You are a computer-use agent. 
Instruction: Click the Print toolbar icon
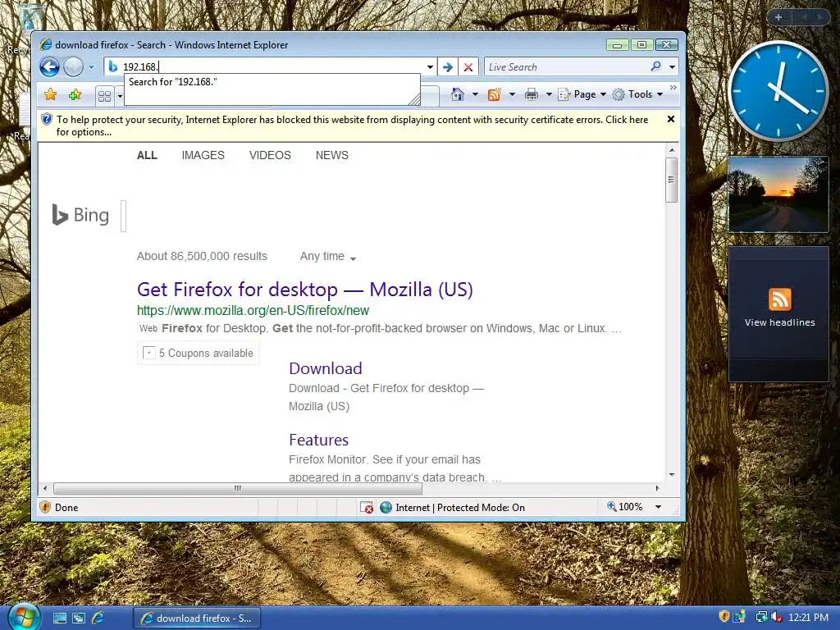[x=532, y=95]
